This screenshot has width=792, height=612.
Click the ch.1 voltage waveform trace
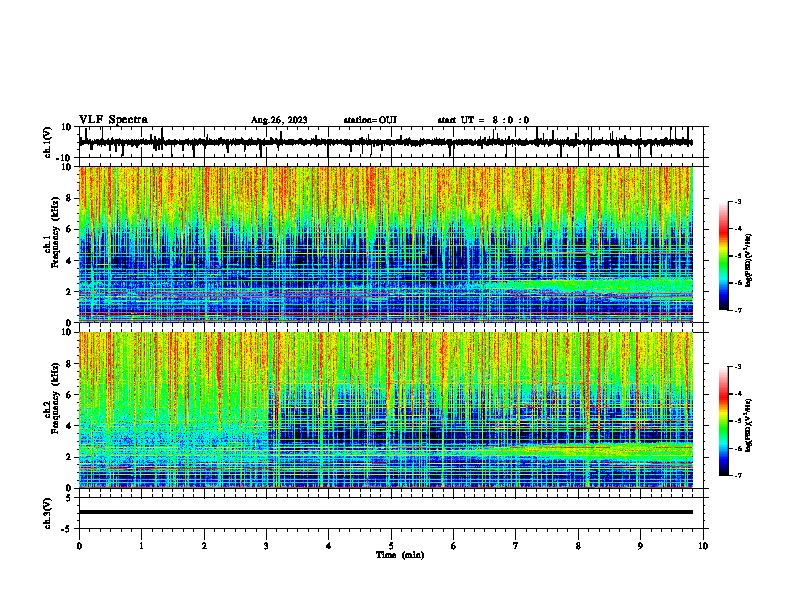[386, 143]
